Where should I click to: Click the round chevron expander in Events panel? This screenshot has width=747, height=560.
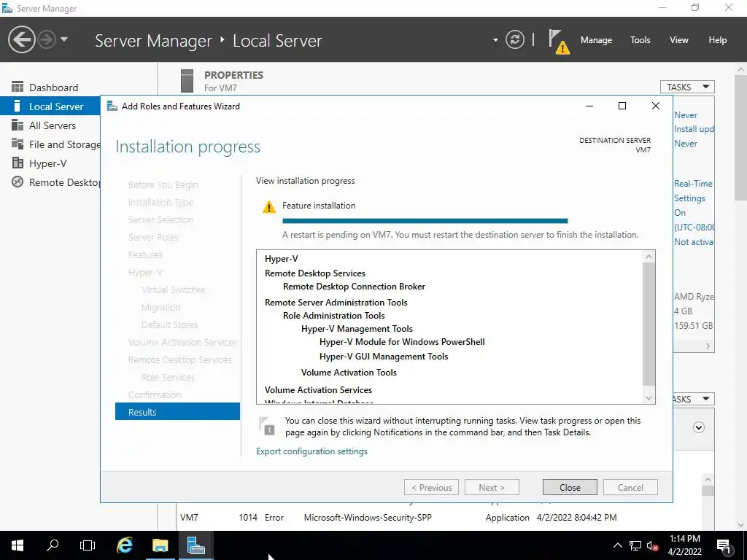pyautogui.click(x=698, y=427)
